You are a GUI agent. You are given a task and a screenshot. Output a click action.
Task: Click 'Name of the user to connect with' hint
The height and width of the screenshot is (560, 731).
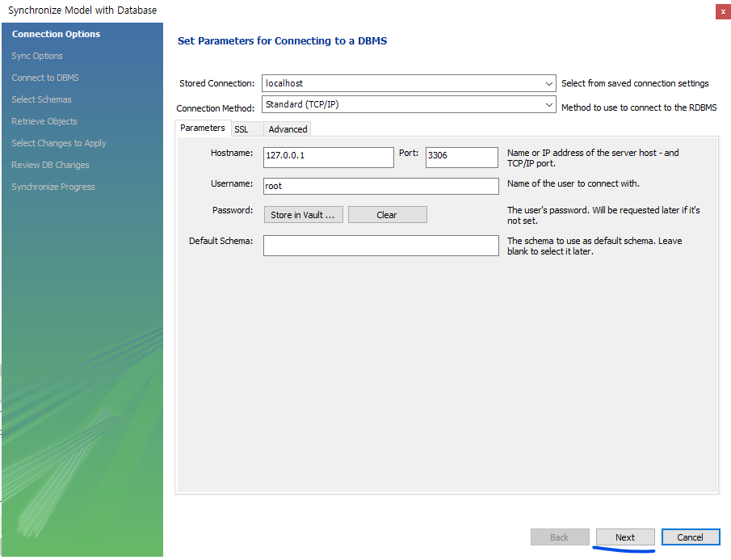573,183
